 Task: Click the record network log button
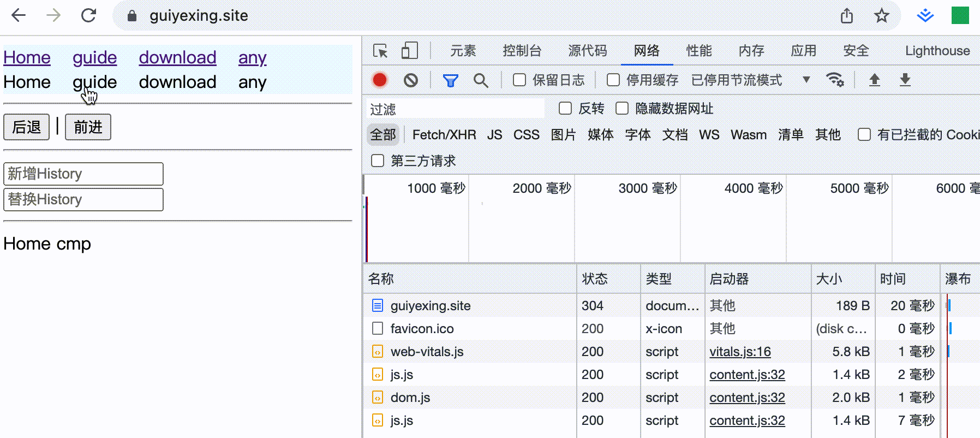pyautogui.click(x=380, y=80)
